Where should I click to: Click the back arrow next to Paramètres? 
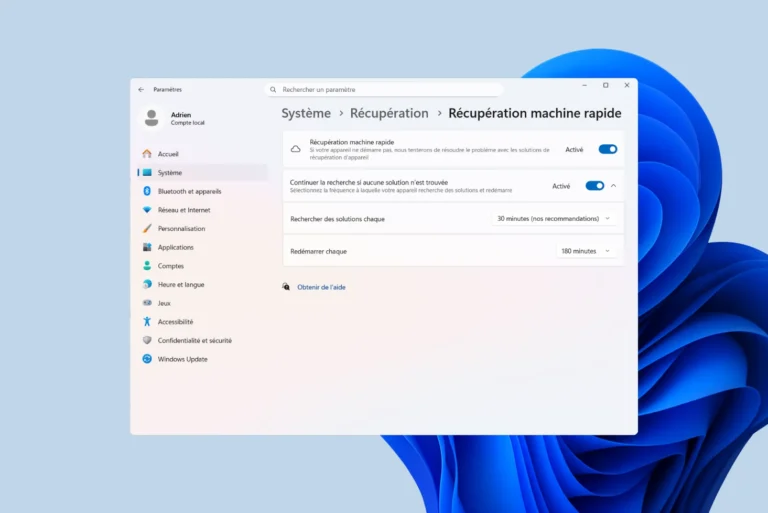(x=141, y=90)
